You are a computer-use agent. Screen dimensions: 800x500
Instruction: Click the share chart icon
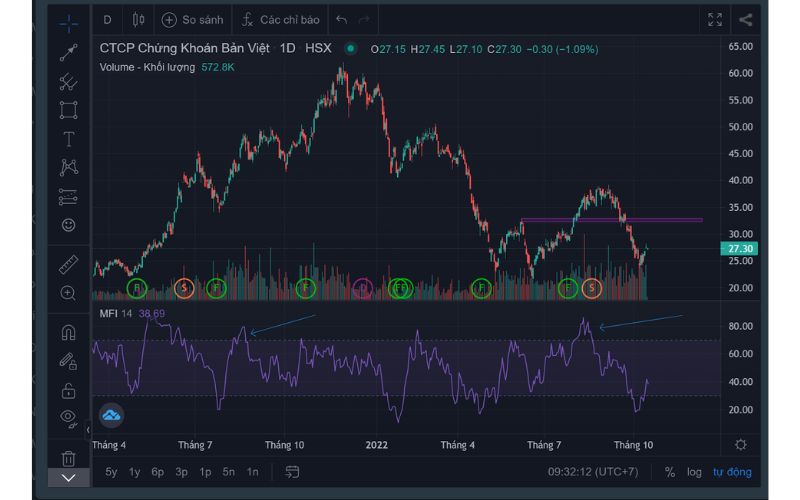(745, 19)
